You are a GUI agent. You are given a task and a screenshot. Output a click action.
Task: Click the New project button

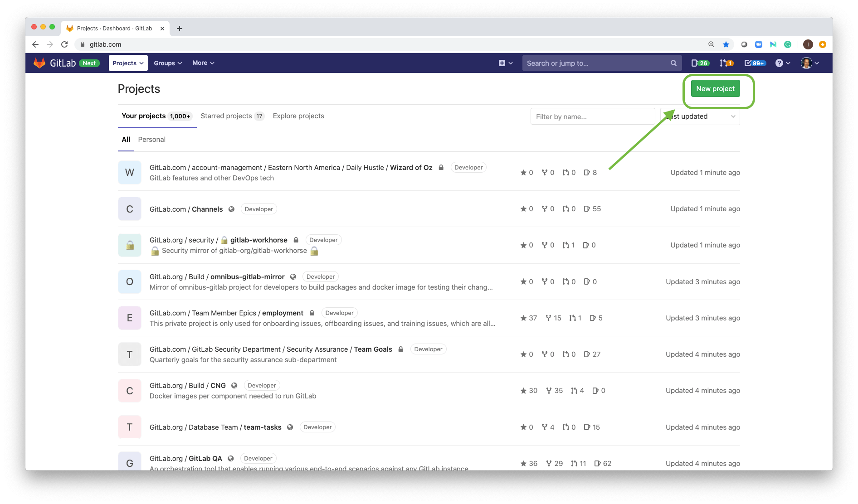click(715, 89)
